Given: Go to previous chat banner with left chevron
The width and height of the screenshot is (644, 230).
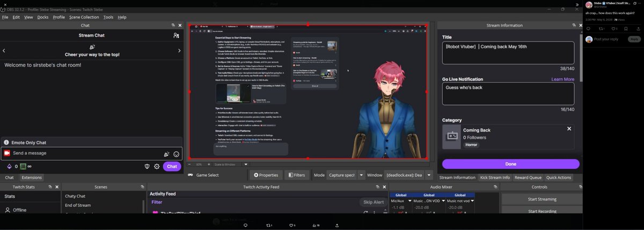Looking at the screenshot, I should click(4, 51).
